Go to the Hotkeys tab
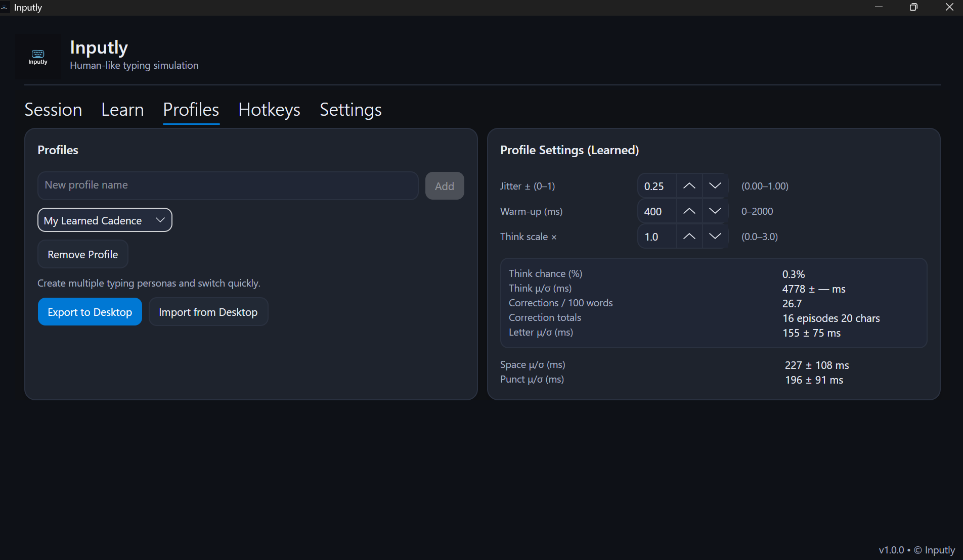 [x=269, y=110]
